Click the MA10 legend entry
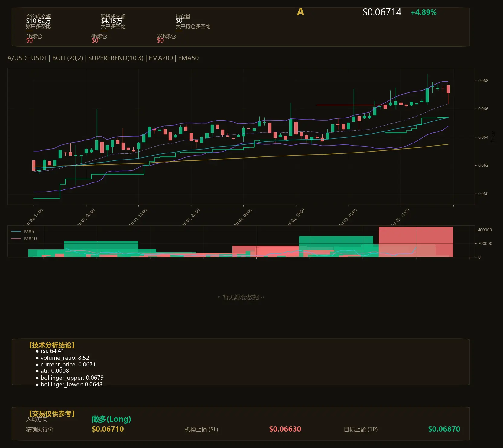 pyautogui.click(x=24, y=239)
